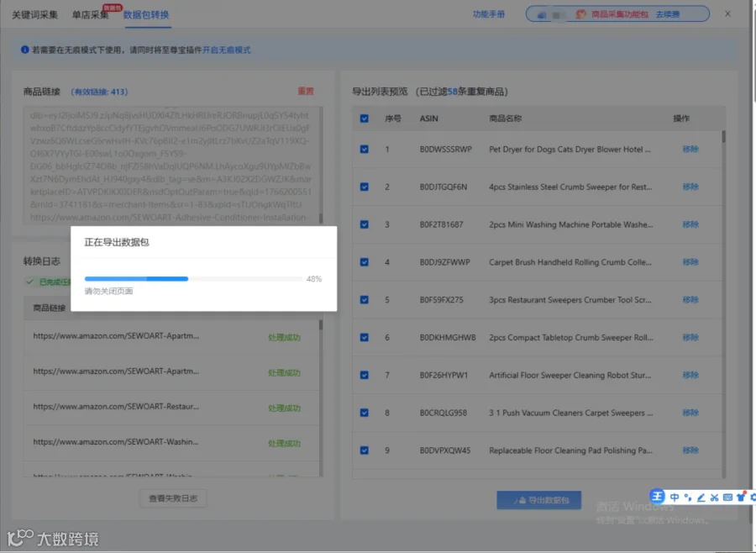Click the blue info icon in notice bar

[x=25, y=50]
